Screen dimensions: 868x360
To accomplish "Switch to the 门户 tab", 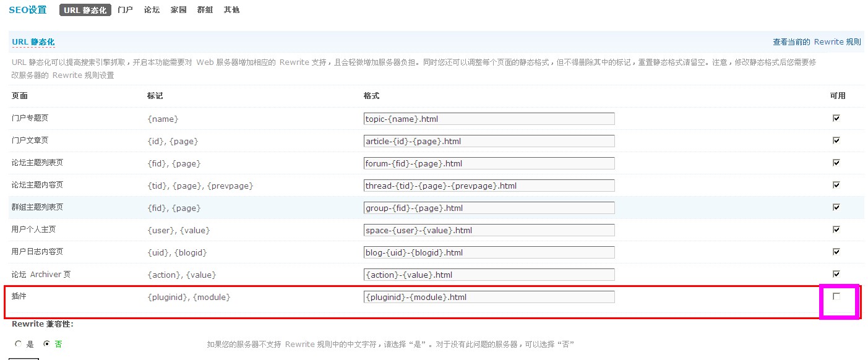I will [125, 10].
